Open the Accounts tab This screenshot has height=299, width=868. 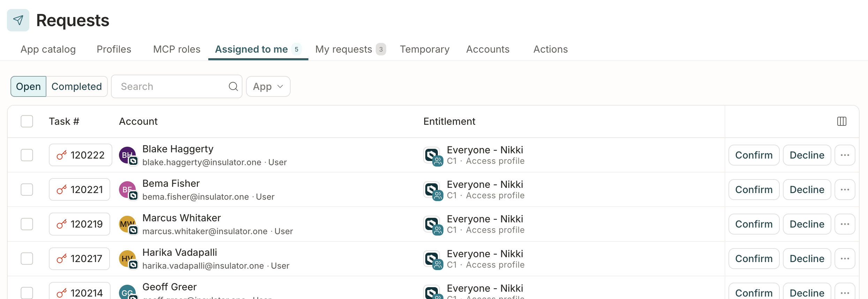pos(488,49)
